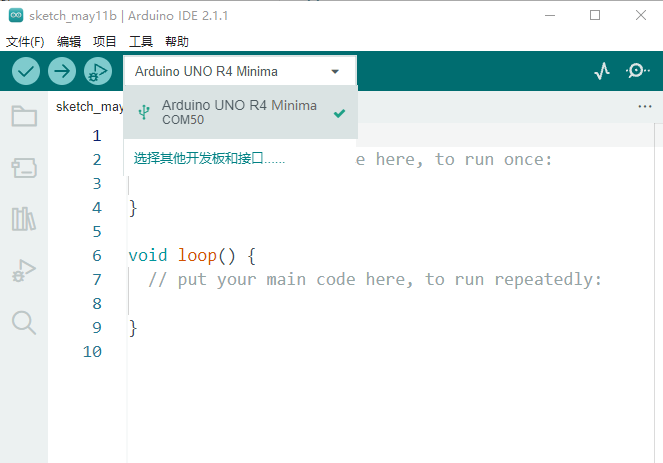The height and width of the screenshot is (463, 663).
Task: Open the Library Manager sidebar icon
Action: click(x=24, y=219)
